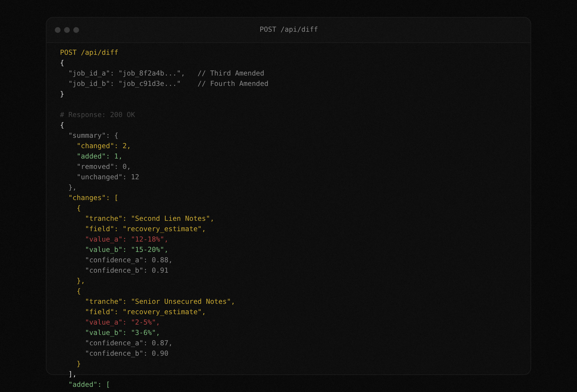Click the "confidence_b": 0.90 line

[x=127, y=354]
